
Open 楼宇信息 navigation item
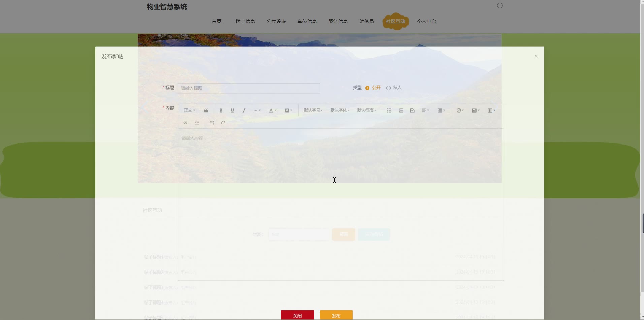tap(245, 21)
